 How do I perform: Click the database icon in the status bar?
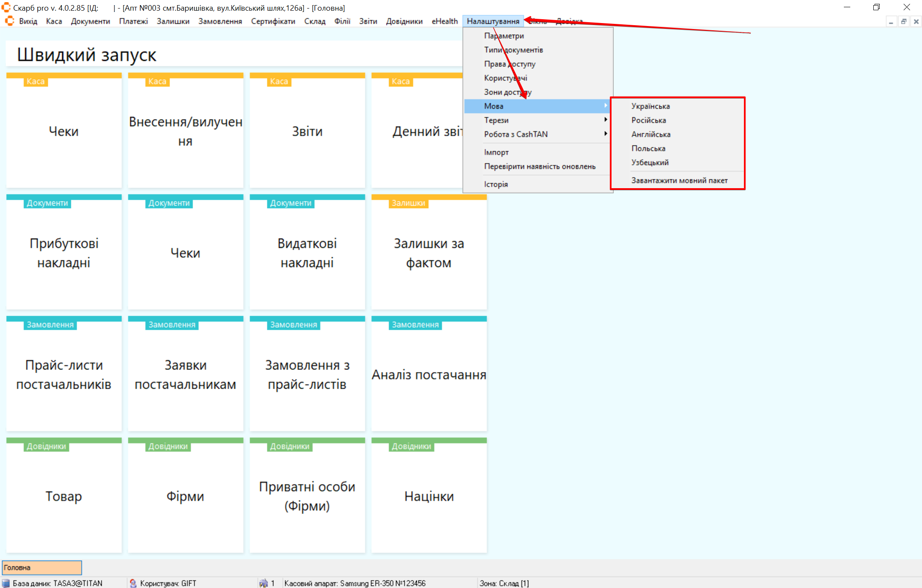coord(6,583)
